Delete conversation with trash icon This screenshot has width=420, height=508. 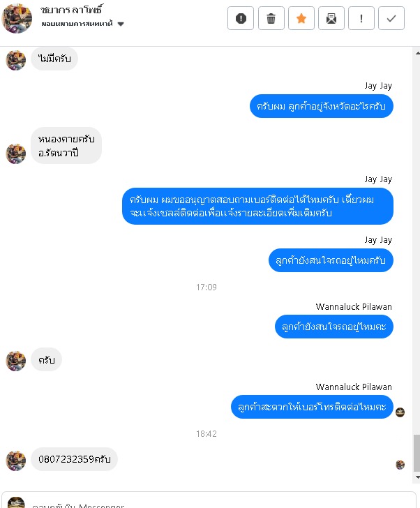tap(271, 18)
